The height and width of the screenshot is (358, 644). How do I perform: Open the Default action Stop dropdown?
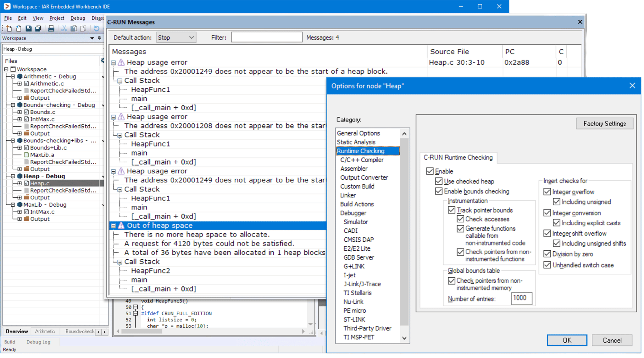[176, 37]
